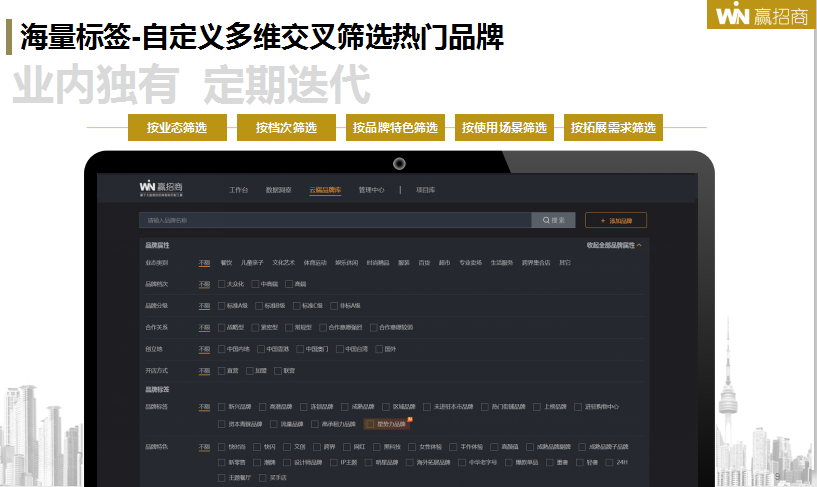Viewport: 817px width, 487px height.
Task: Click the 按档次筛选 gold label
Action: pos(286,128)
